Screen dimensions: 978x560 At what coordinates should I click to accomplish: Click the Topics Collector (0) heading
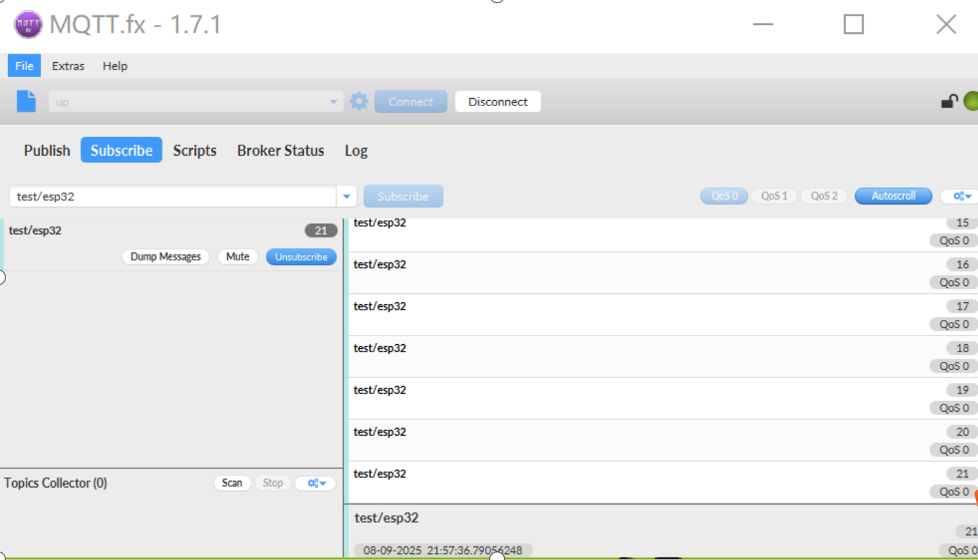pyautogui.click(x=55, y=483)
